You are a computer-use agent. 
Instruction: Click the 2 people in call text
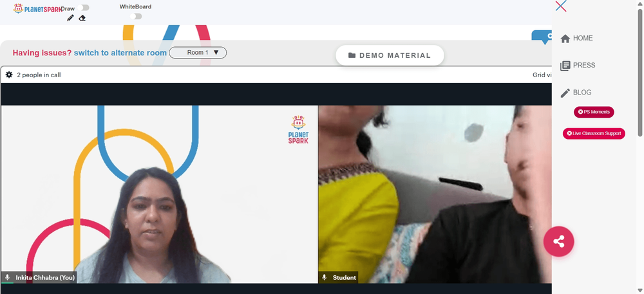39,75
